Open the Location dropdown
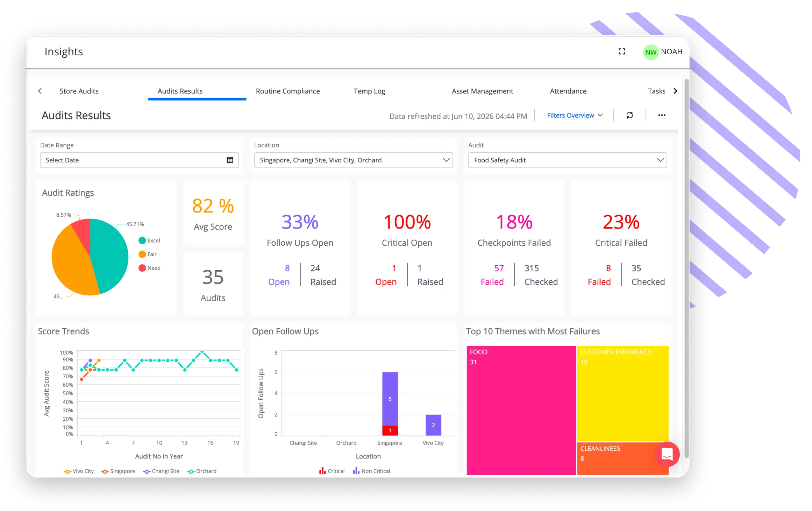Viewport: 812px width, 511px height. [353, 160]
